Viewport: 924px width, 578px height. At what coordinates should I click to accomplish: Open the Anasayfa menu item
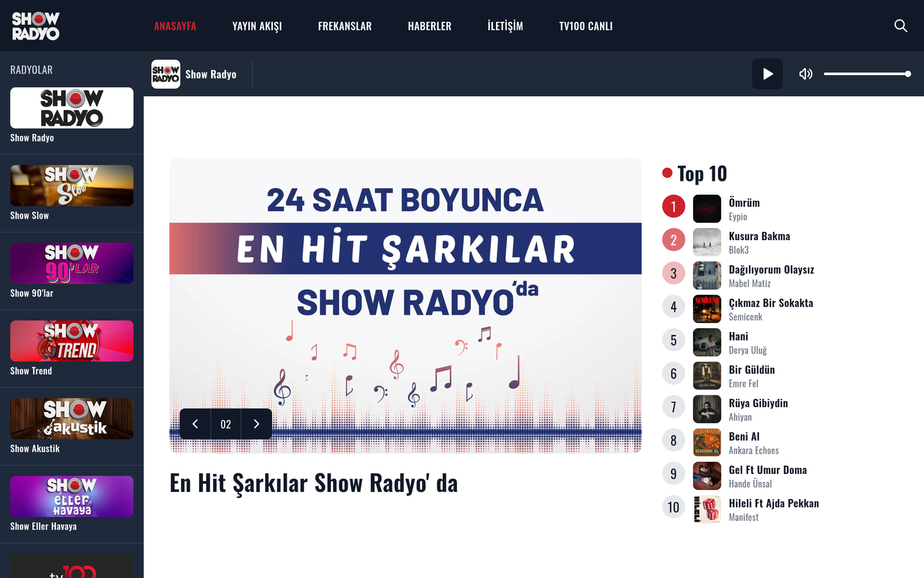[175, 26]
